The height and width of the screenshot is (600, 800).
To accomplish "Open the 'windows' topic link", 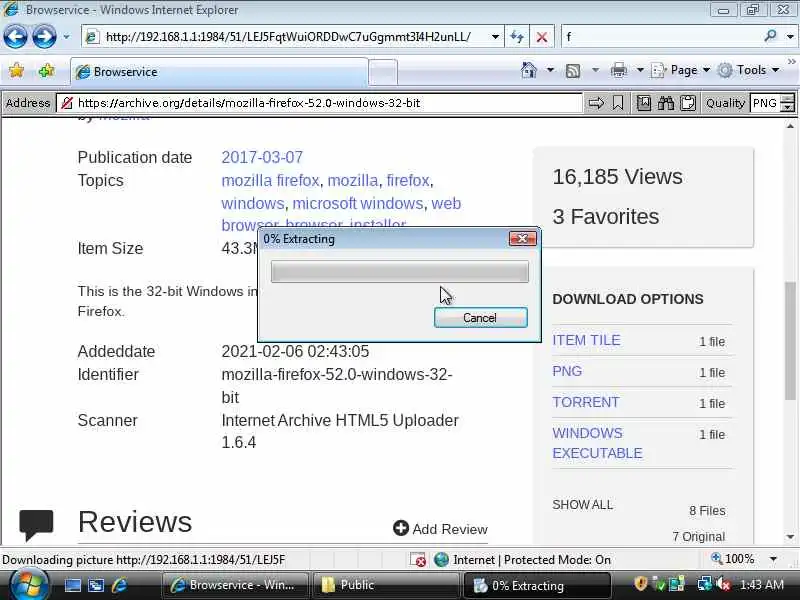I will (253, 204).
